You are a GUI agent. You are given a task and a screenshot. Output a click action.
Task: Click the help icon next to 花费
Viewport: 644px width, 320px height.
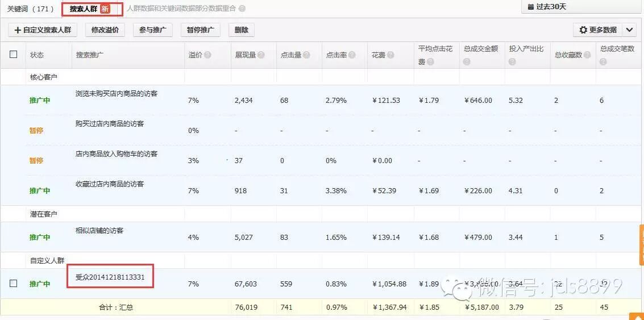click(390, 55)
